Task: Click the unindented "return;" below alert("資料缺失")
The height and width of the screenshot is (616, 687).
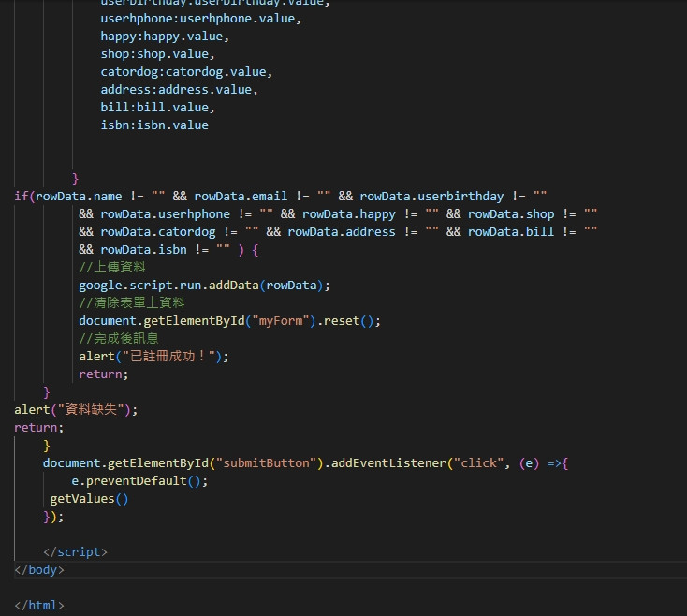Action: tap(38, 428)
